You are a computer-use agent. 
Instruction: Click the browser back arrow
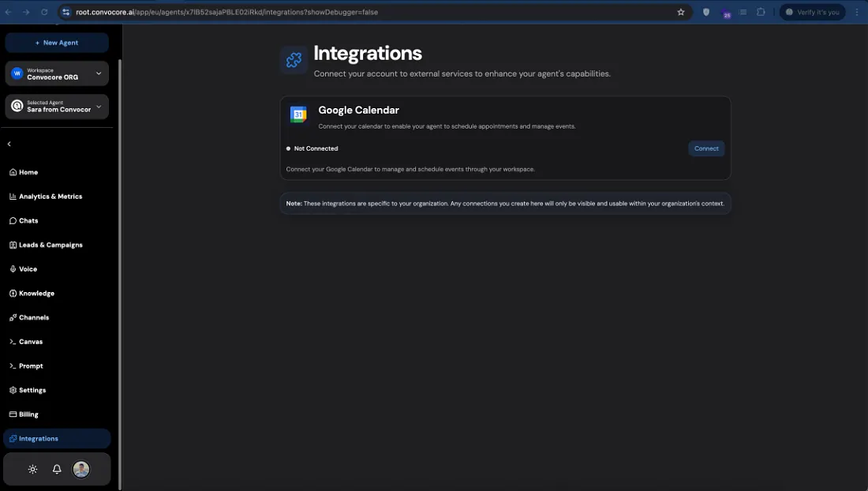pos(9,12)
